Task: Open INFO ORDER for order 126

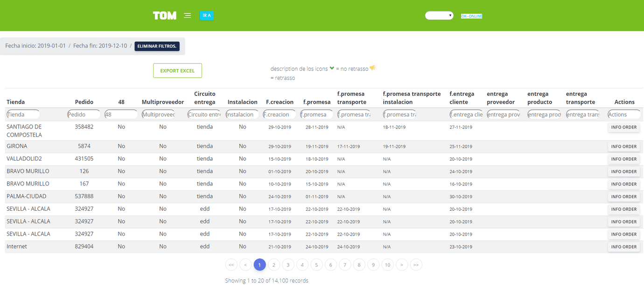Action: tap(624, 172)
